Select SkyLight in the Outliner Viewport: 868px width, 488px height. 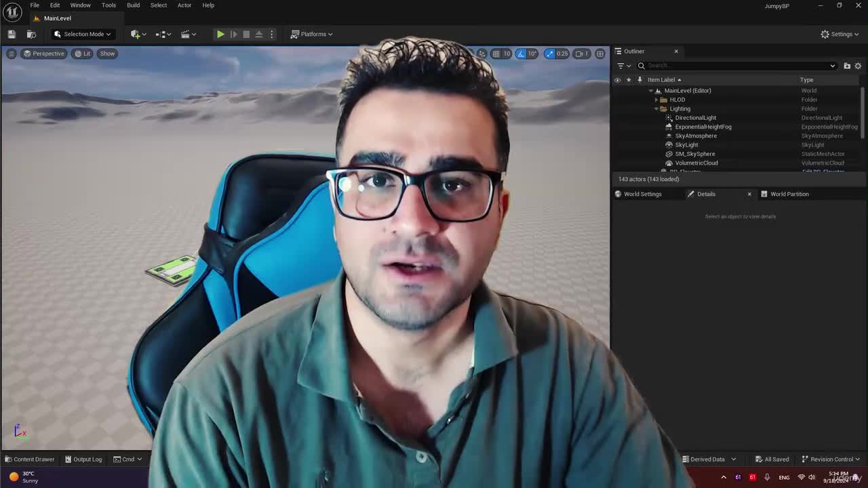click(x=686, y=145)
